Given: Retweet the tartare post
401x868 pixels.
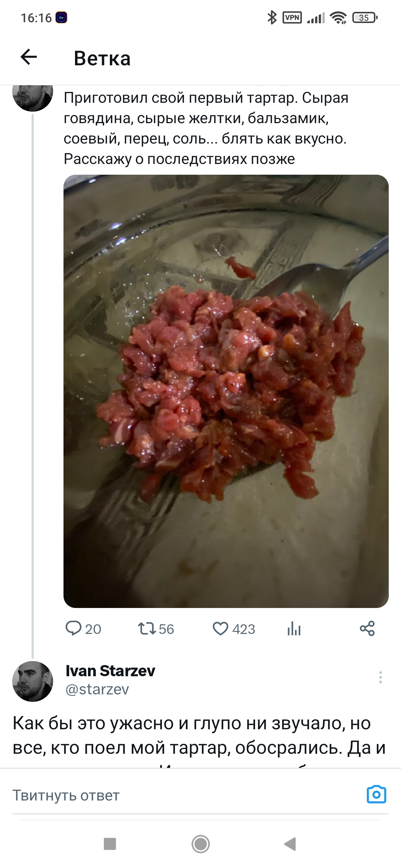Looking at the screenshot, I should click(x=147, y=628).
